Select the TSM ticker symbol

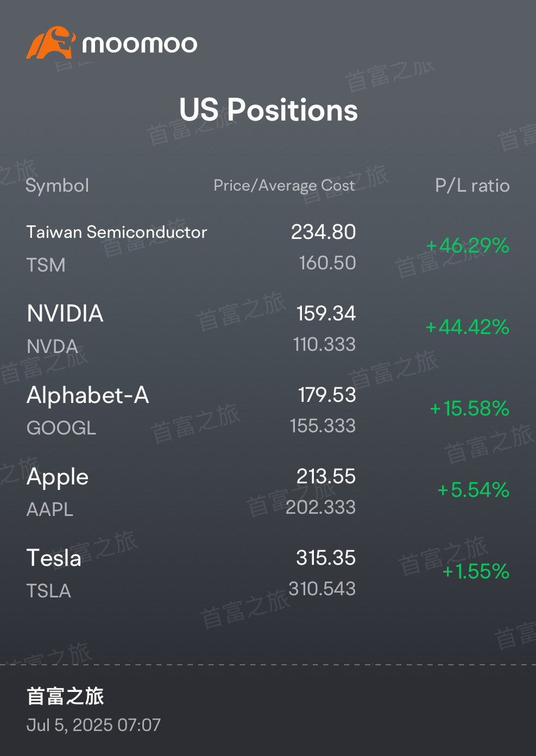(46, 265)
